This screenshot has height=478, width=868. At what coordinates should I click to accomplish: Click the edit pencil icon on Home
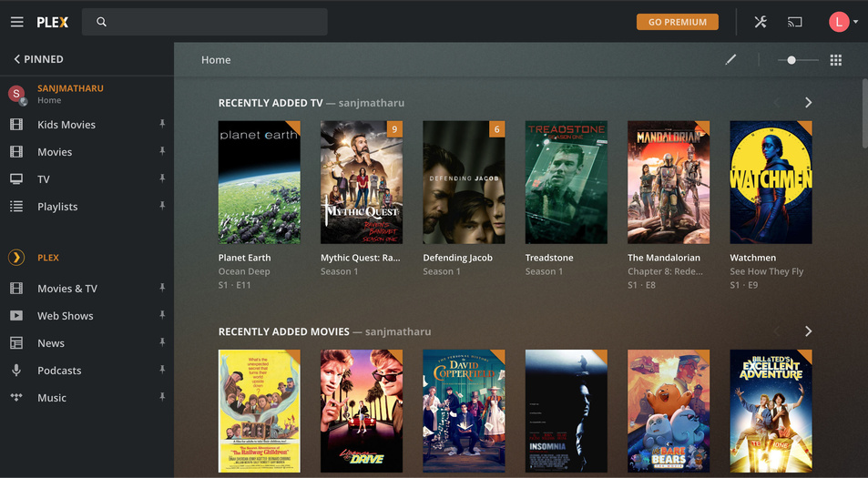click(x=730, y=60)
